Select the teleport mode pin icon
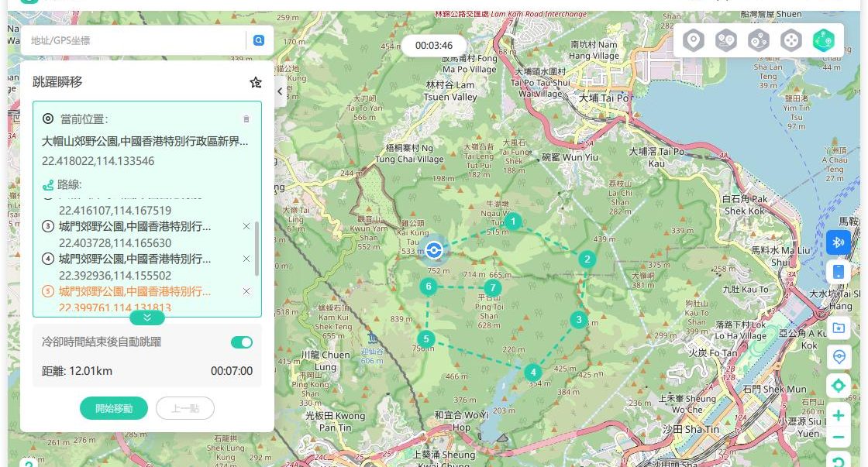Screen dimensions: 868x467 (694, 40)
